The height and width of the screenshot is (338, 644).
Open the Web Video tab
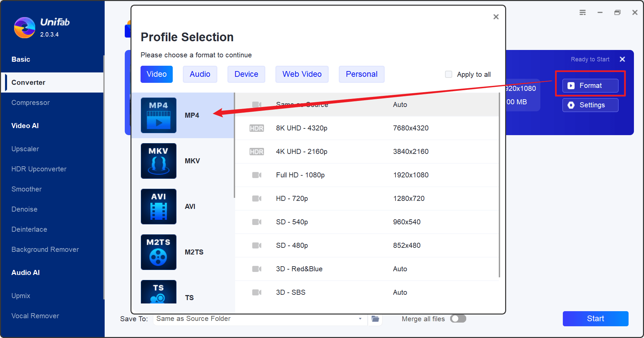pyautogui.click(x=302, y=74)
